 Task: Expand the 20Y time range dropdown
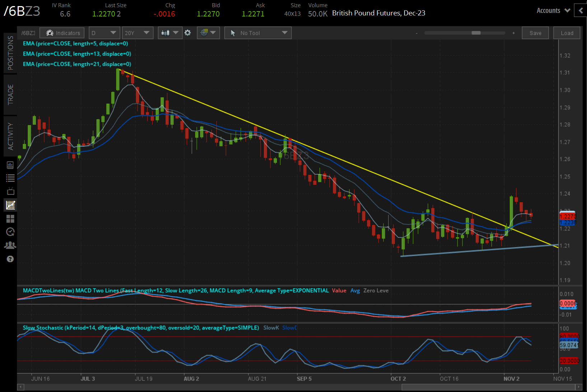point(137,33)
